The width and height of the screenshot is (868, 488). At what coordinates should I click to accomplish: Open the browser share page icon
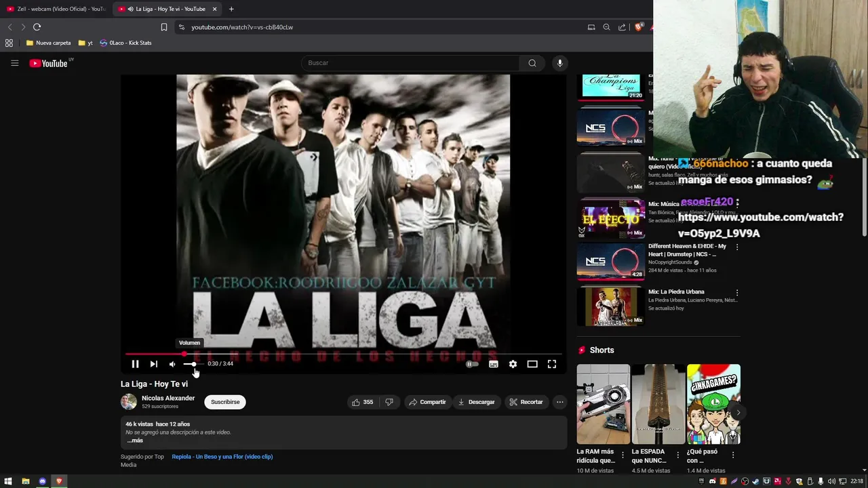622,27
